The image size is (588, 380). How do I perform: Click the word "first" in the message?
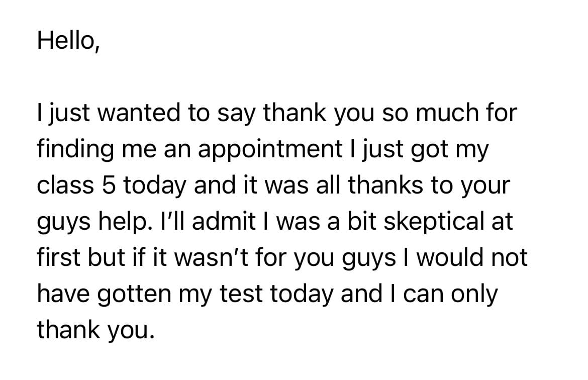[58, 257]
